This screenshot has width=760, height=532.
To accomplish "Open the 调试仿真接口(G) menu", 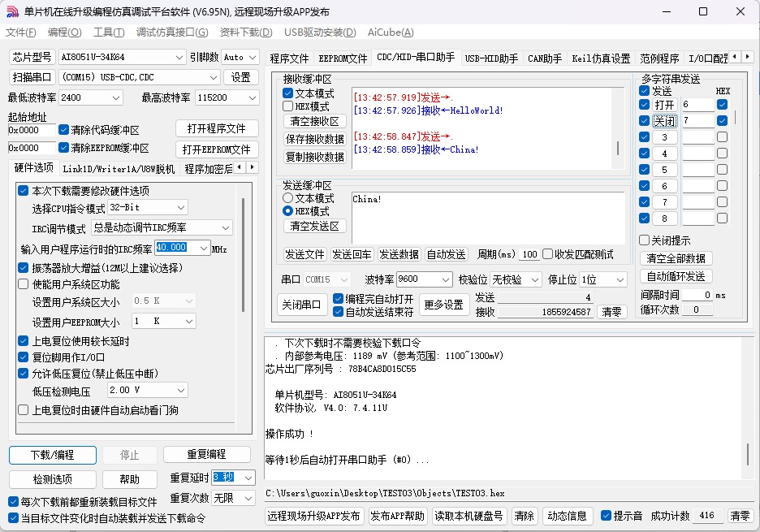I will (172, 32).
